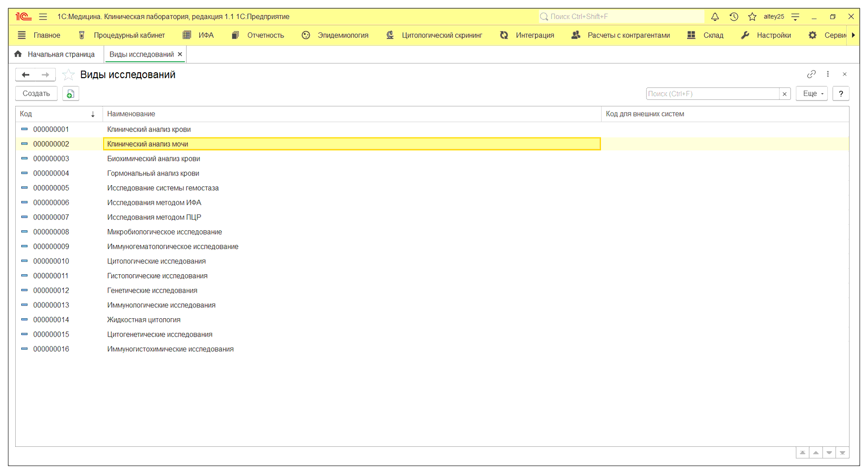Move list up one page
Image resolution: width=868 pixels, height=474 pixels.
pos(816,453)
